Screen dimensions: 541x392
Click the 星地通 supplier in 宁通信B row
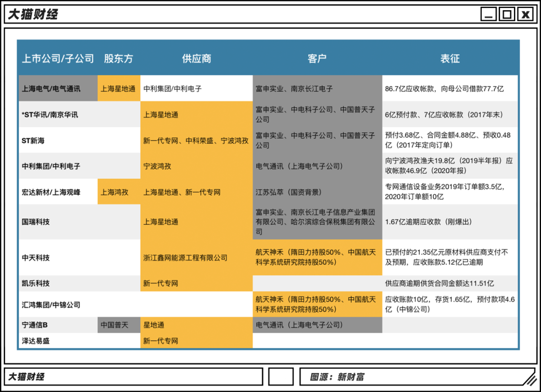point(196,325)
